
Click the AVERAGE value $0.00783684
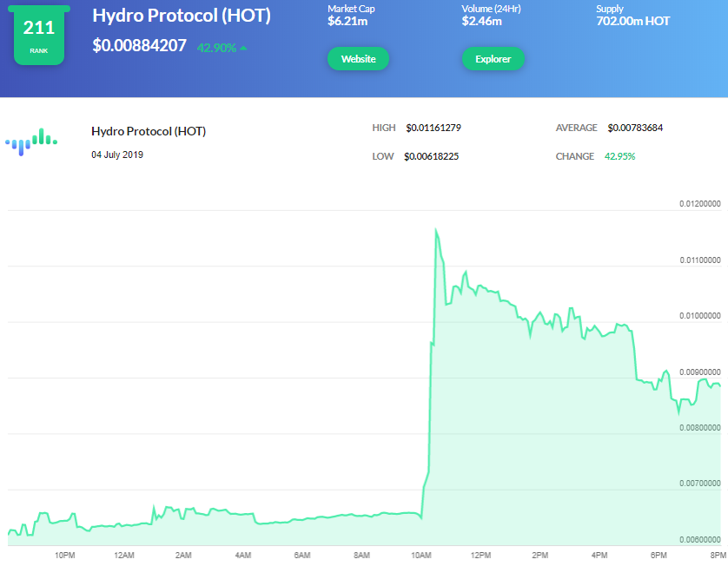[x=635, y=128]
